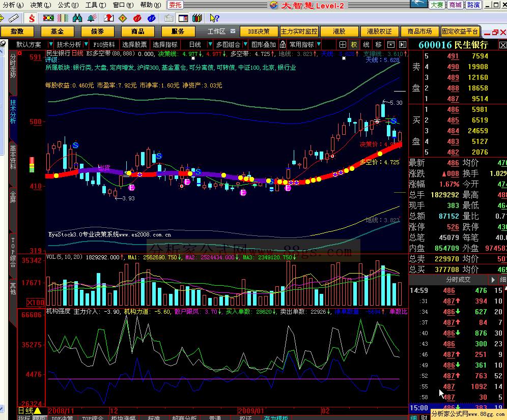Viewport: 507px width, 420px height.
Task: Click the crosshair grid icon
Action: [343, 45]
